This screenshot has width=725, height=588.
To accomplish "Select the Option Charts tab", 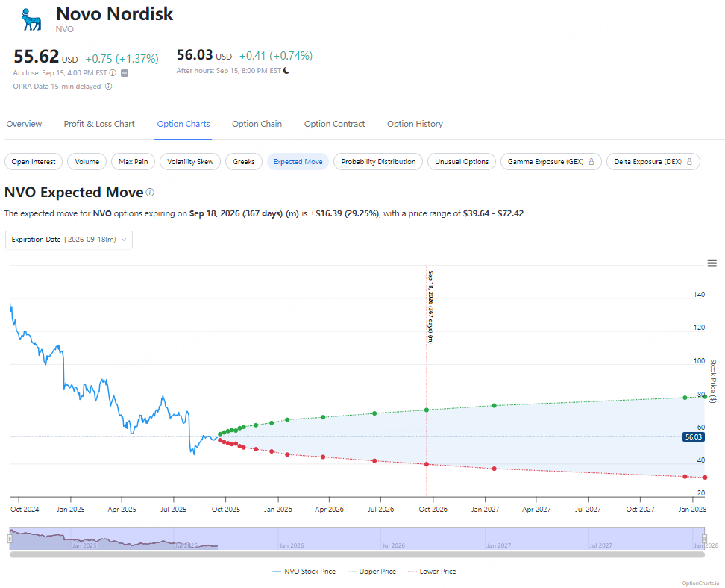I will click(183, 124).
